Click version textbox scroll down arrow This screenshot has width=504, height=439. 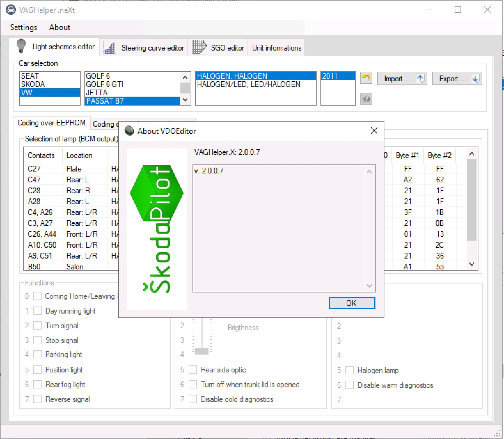point(369,286)
